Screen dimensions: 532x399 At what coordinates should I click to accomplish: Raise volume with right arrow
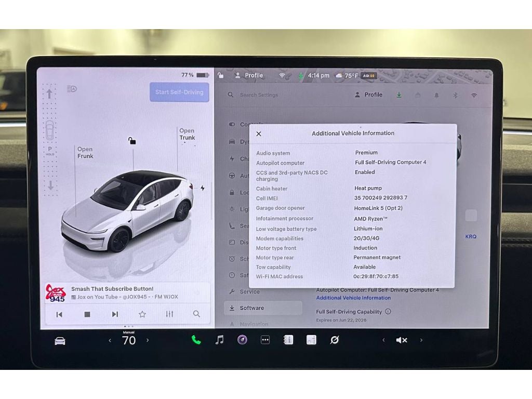[x=421, y=340]
